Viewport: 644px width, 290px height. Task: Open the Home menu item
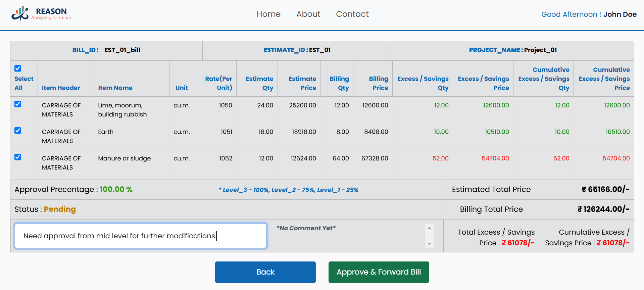(268, 14)
